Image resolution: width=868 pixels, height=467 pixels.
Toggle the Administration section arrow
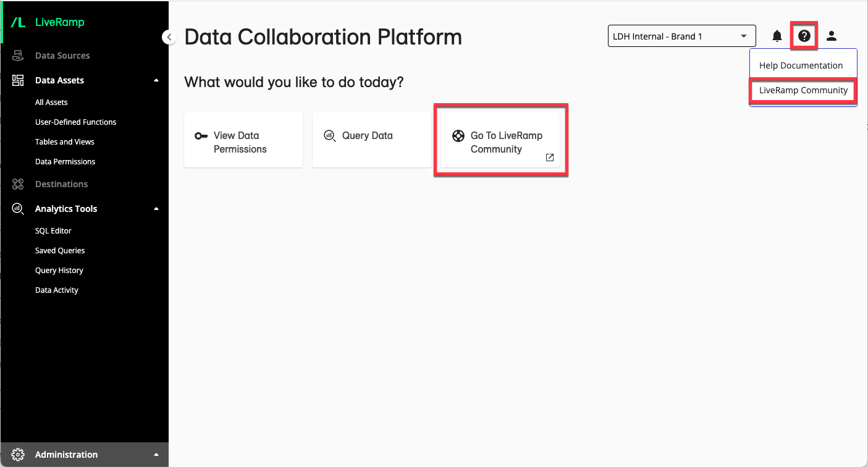pos(156,455)
